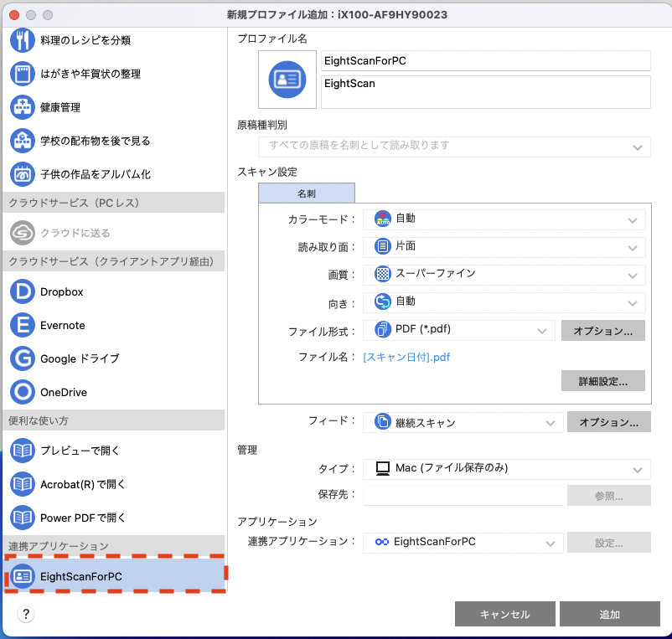Click the single-side scan (片面) icon

point(383,246)
